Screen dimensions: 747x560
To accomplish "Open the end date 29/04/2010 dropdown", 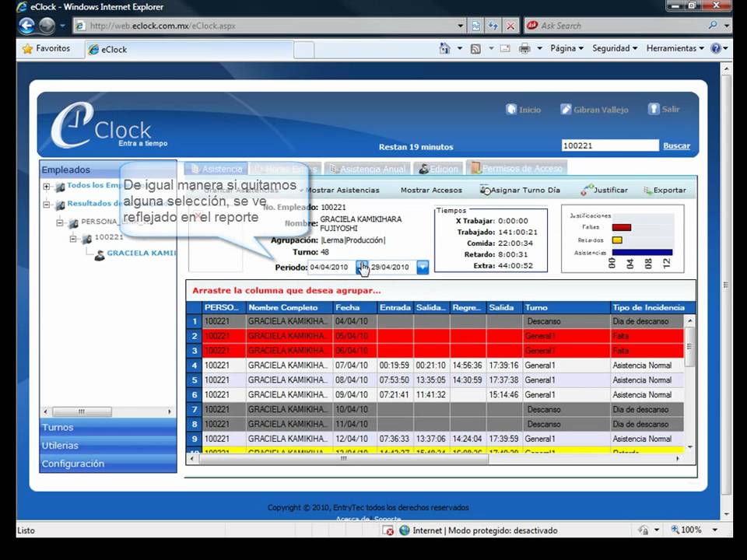I will pyautogui.click(x=423, y=267).
